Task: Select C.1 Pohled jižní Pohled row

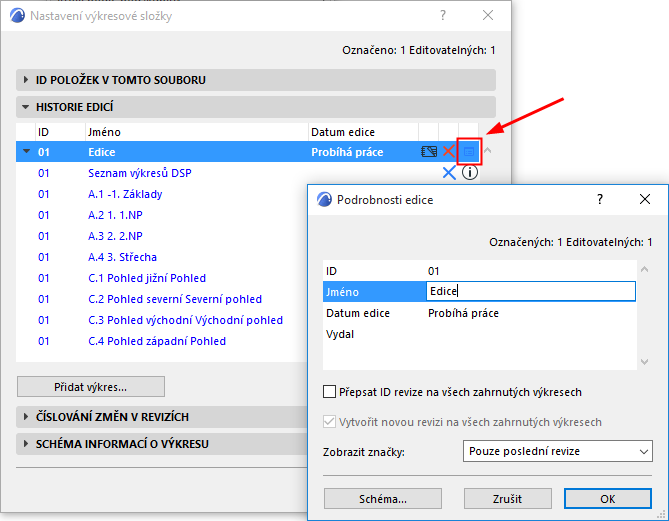Action: pos(161,278)
